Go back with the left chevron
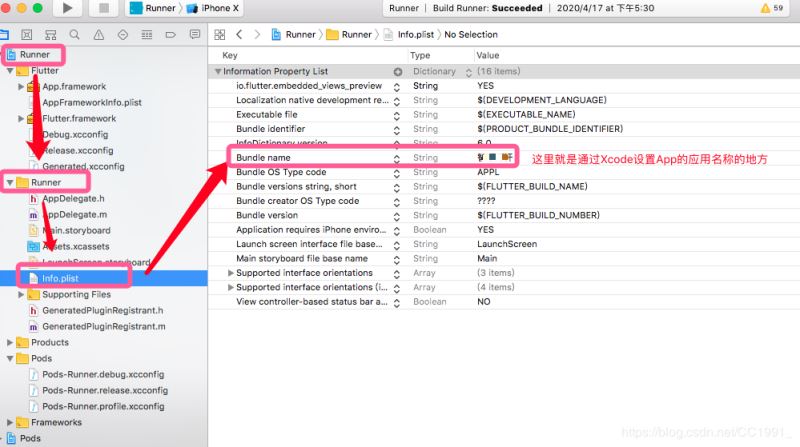 point(239,34)
